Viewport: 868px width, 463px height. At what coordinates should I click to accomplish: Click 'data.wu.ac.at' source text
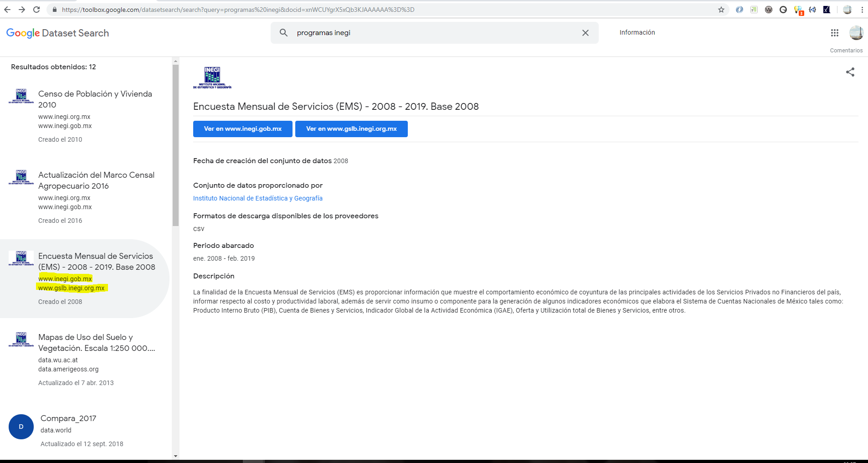click(58, 360)
